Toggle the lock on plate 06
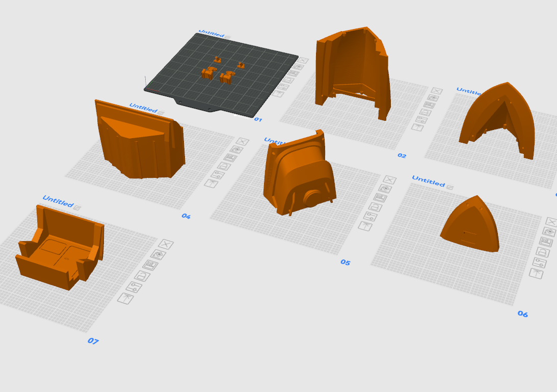The height and width of the screenshot is (392, 557). (x=543, y=252)
